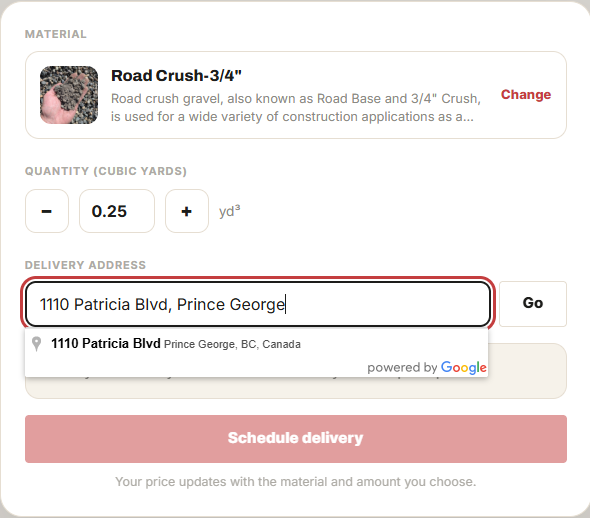Select the map pin icon in suggestion
This screenshot has height=518, width=590.
tap(36, 344)
